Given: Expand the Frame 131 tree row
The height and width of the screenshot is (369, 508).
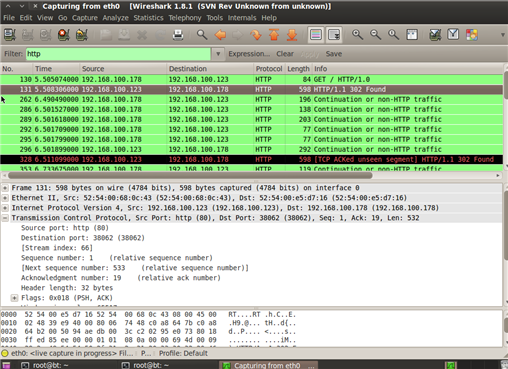Looking at the screenshot, I should coord(5,188).
